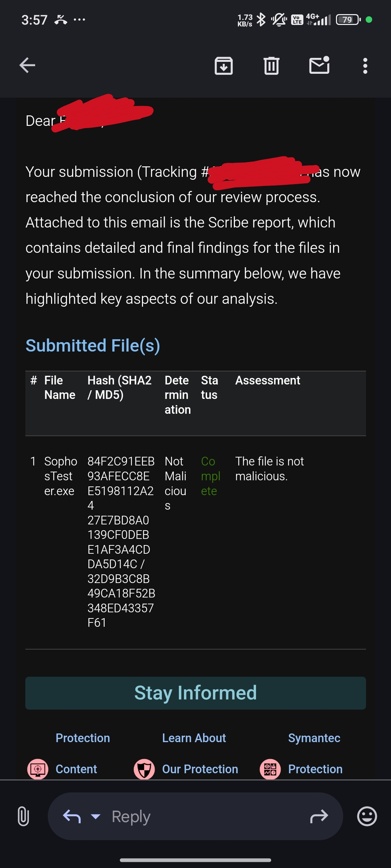Mark the email as unread

tap(319, 65)
